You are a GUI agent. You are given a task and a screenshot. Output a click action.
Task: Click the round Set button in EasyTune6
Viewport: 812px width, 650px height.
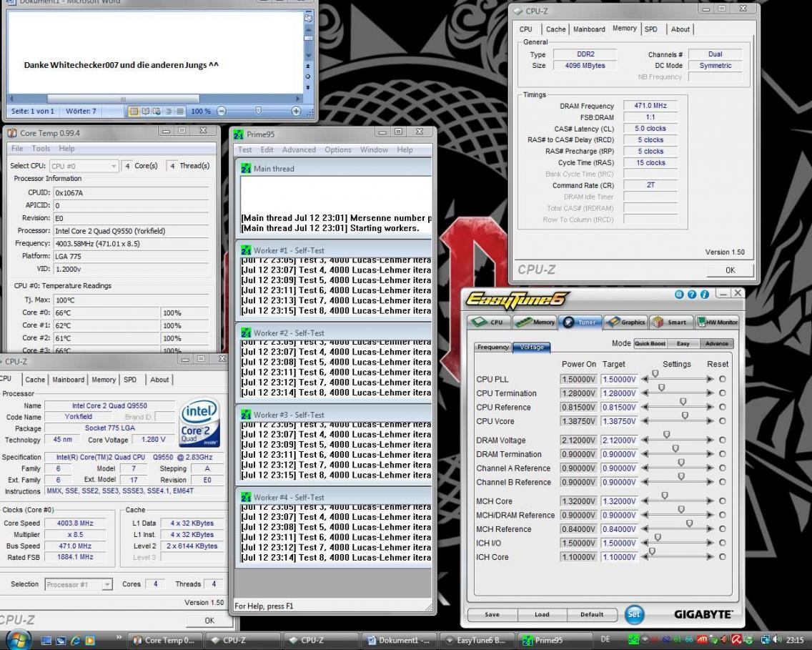(634, 614)
